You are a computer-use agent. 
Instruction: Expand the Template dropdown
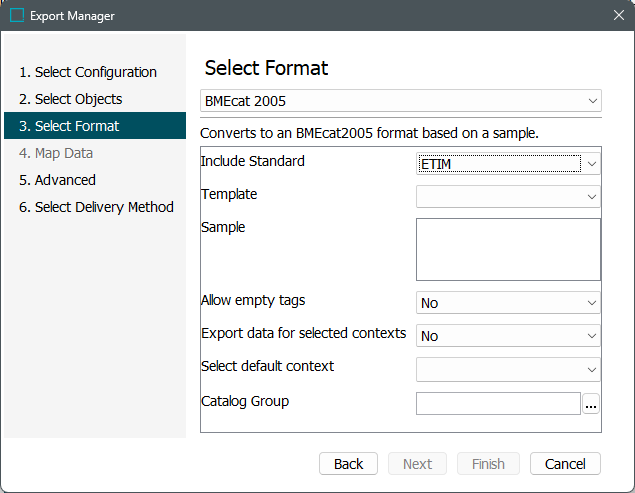click(x=508, y=197)
